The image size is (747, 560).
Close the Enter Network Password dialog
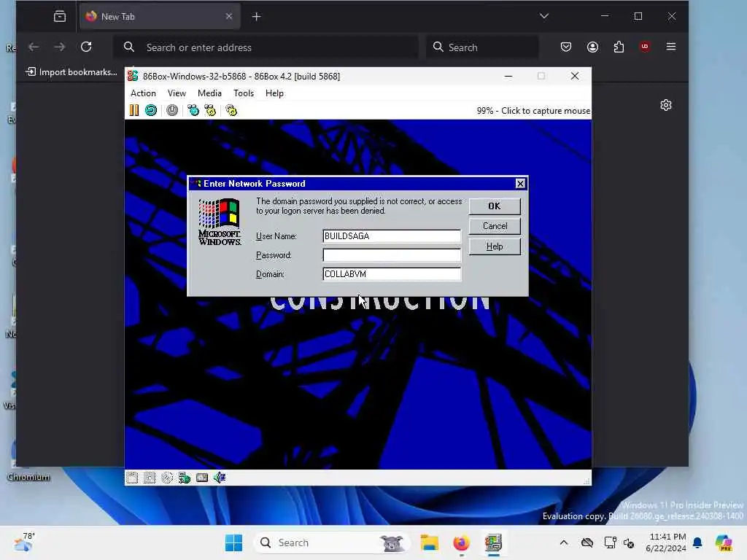pos(520,184)
